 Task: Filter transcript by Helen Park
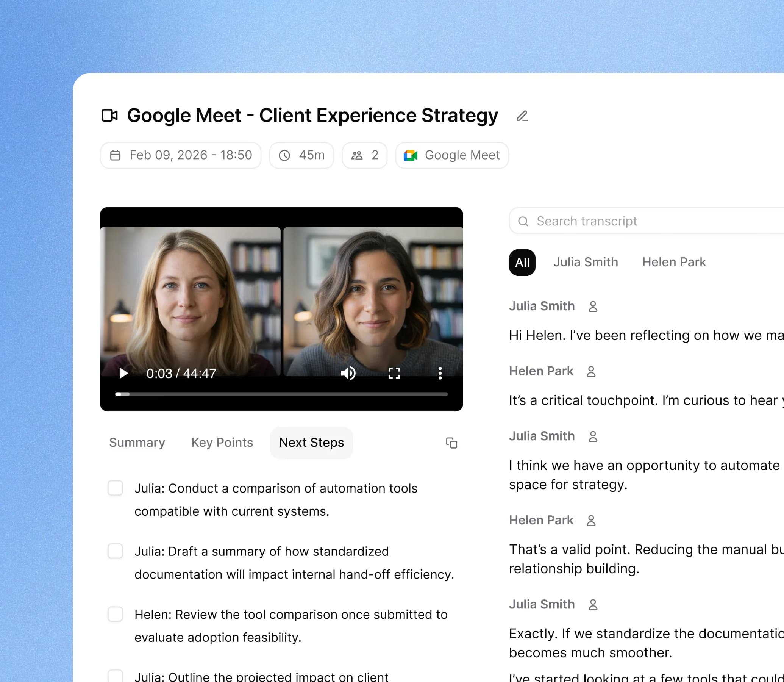(674, 262)
